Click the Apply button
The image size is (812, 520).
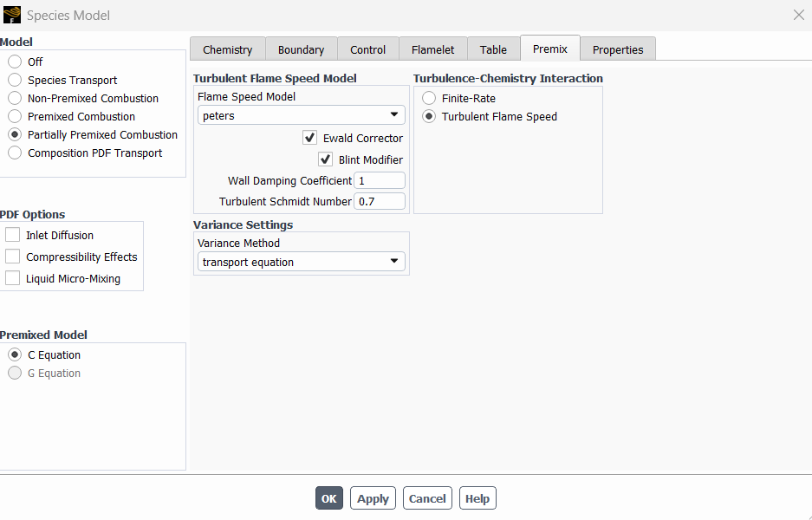pyautogui.click(x=373, y=498)
